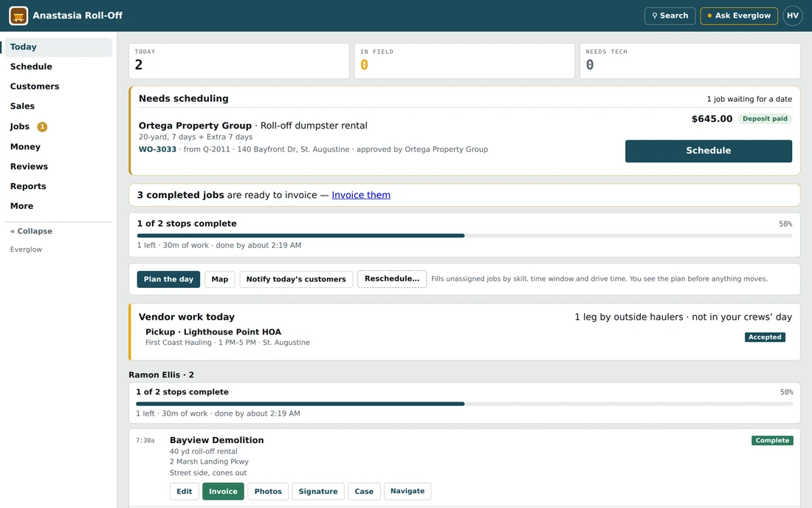This screenshot has height=508, width=812.
Task: Click the Ramon Ellis · 2 crew heading
Action: point(161,374)
